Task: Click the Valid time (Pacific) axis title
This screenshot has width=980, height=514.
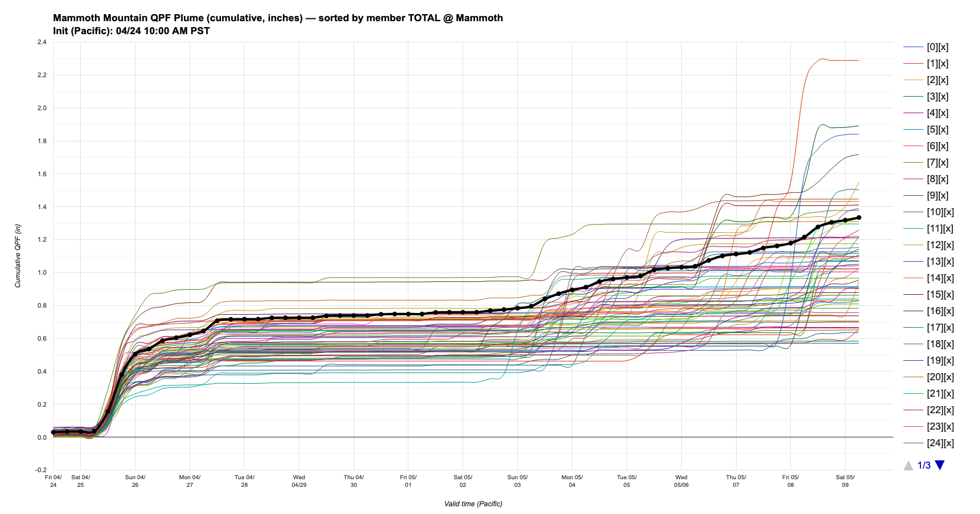Action: [473, 504]
